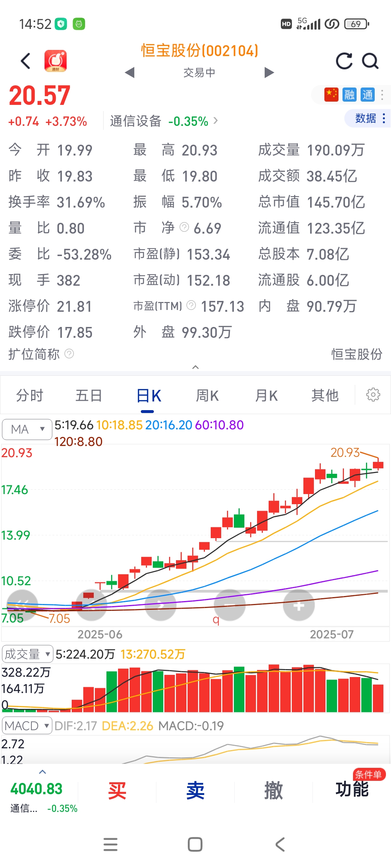The height and width of the screenshot is (868, 391).
Task: Tap the 2025-07 date axis label
Action: click(332, 634)
